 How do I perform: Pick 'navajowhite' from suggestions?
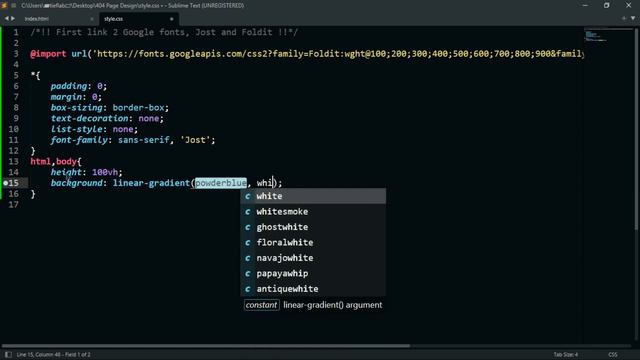coord(313,258)
